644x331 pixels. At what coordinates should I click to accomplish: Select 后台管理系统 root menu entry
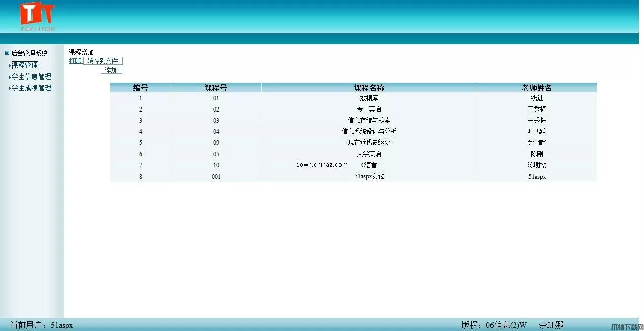[x=29, y=53]
